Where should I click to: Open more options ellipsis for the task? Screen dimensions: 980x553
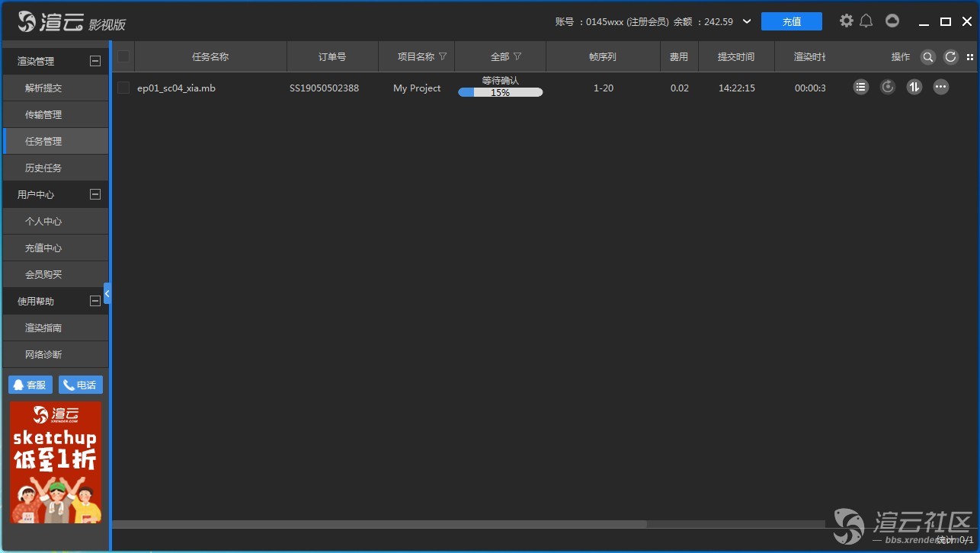(941, 87)
